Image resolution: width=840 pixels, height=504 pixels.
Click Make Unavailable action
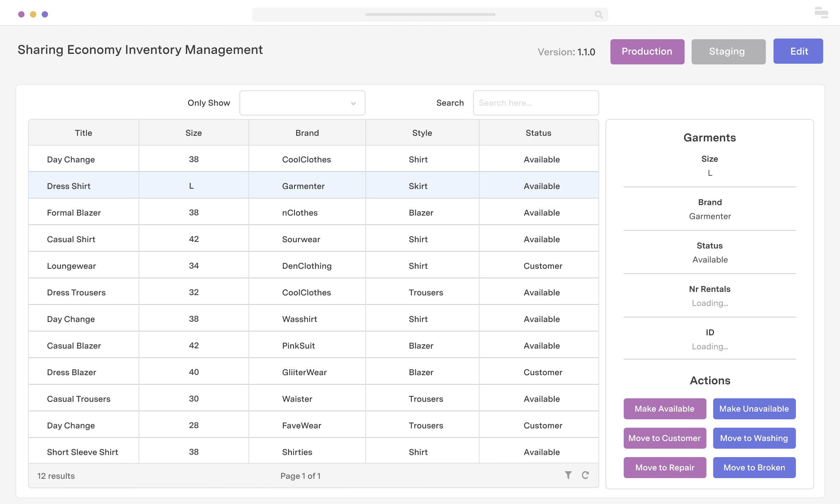(754, 409)
